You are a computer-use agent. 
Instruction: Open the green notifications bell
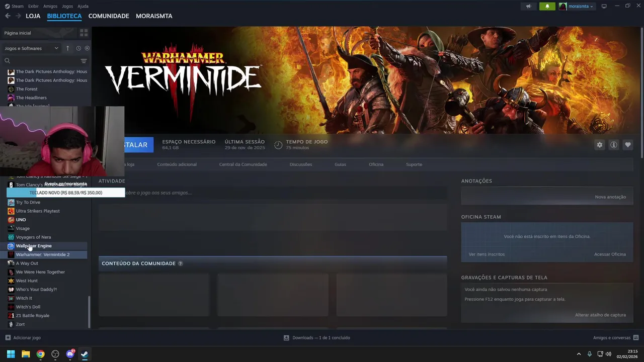tap(547, 6)
